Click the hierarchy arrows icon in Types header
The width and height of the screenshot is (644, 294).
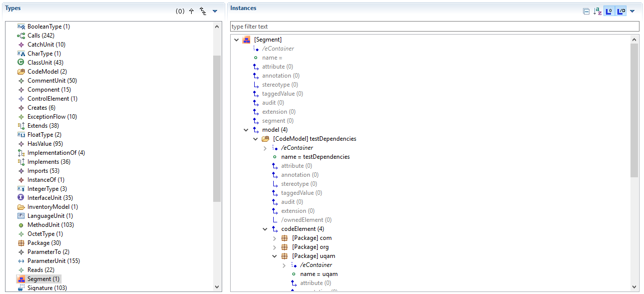click(x=203, y=11)
